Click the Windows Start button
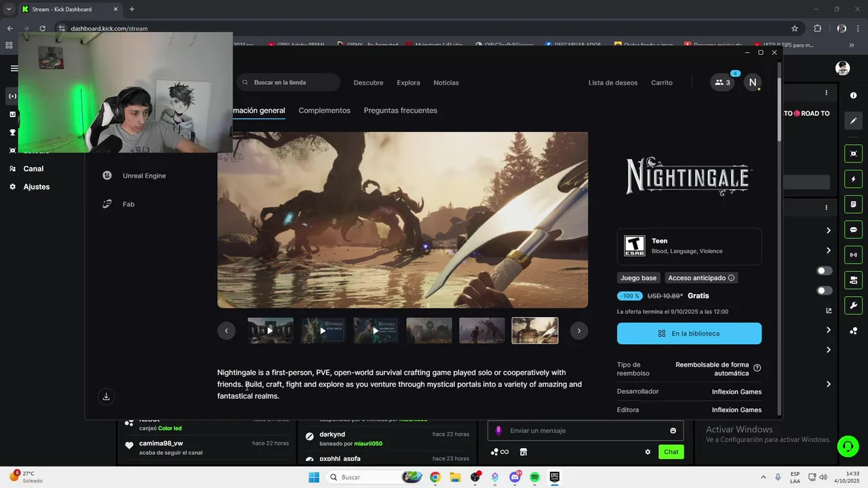 [314, 477]
